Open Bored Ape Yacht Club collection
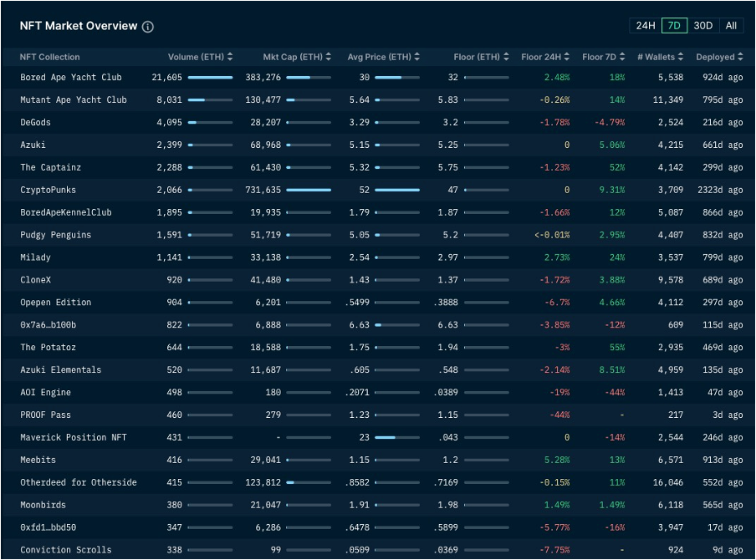 tap(71, 77)
